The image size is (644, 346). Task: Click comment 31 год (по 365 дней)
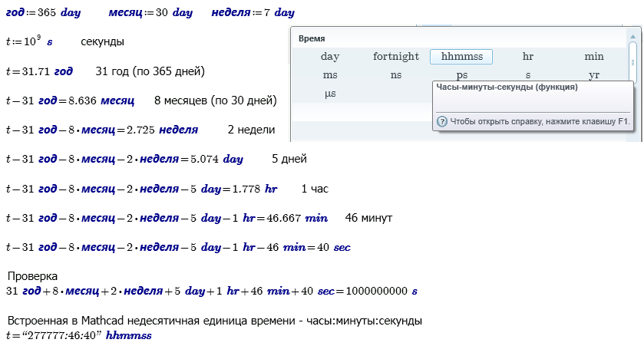150,71
